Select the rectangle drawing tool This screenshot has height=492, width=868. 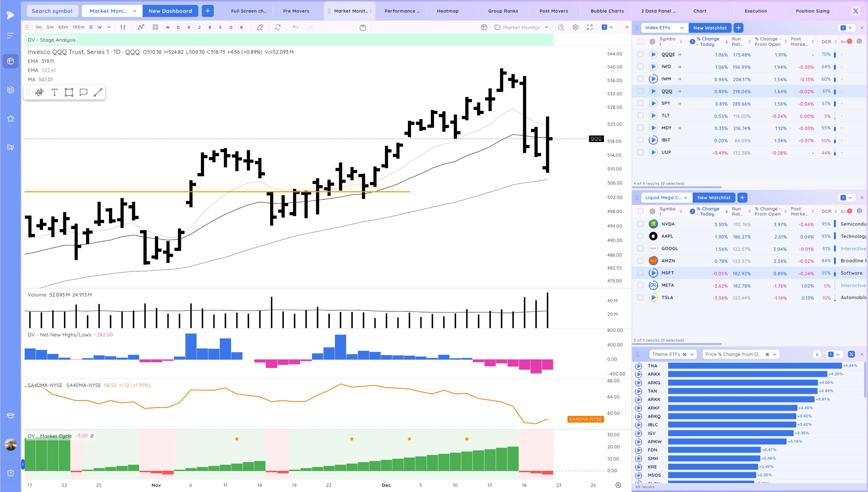[69, 92]
